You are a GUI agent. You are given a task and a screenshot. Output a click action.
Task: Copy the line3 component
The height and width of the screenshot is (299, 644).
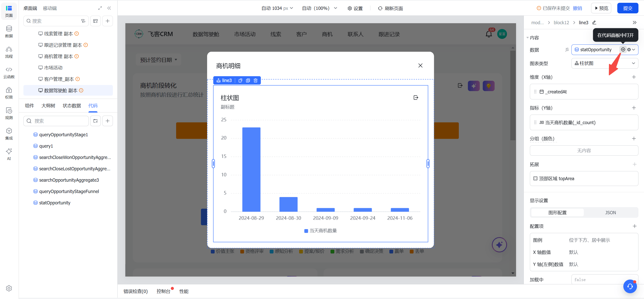pos(240,80)
